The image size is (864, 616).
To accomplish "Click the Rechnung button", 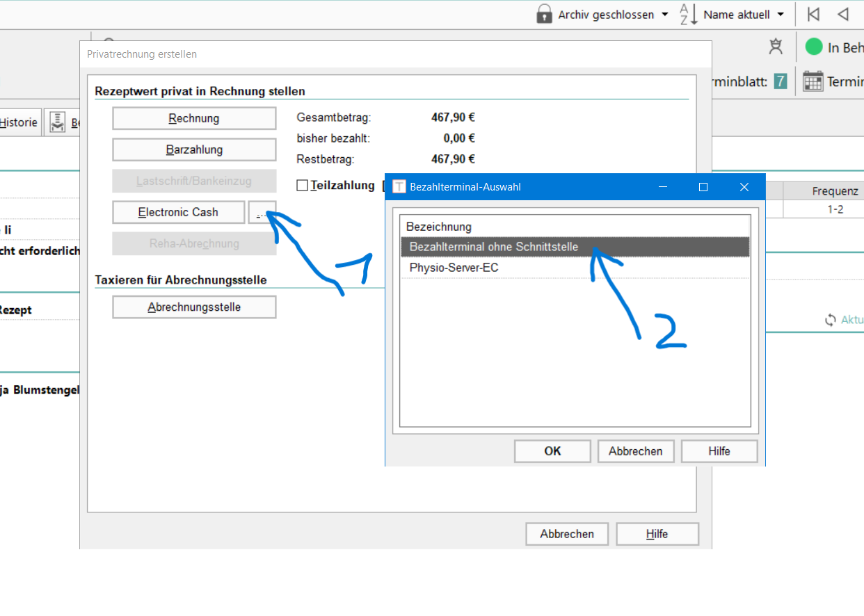I will pyautogui.click(x=194, y=118).
